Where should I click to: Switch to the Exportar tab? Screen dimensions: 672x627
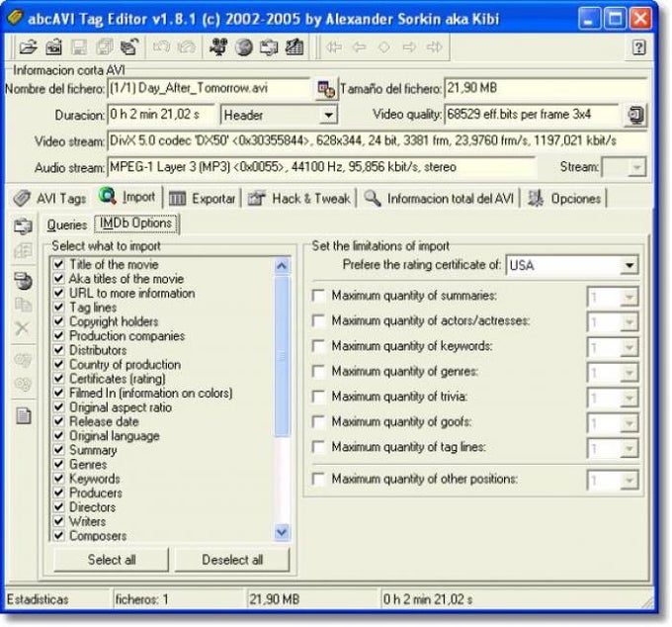click(202, 199)
